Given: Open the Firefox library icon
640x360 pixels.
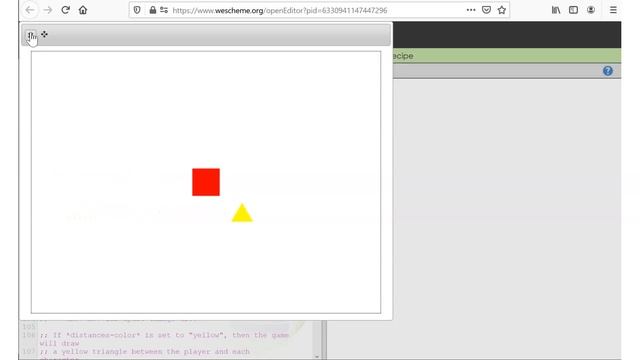Looking at the screenshot, I should [556, 10].
